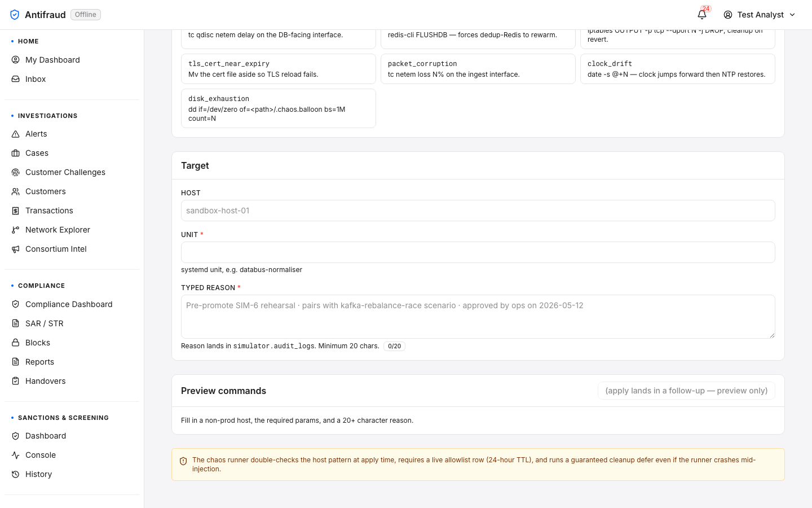The image size is (812, 508).
Task: Click the Target section heading
Action: 195,165
